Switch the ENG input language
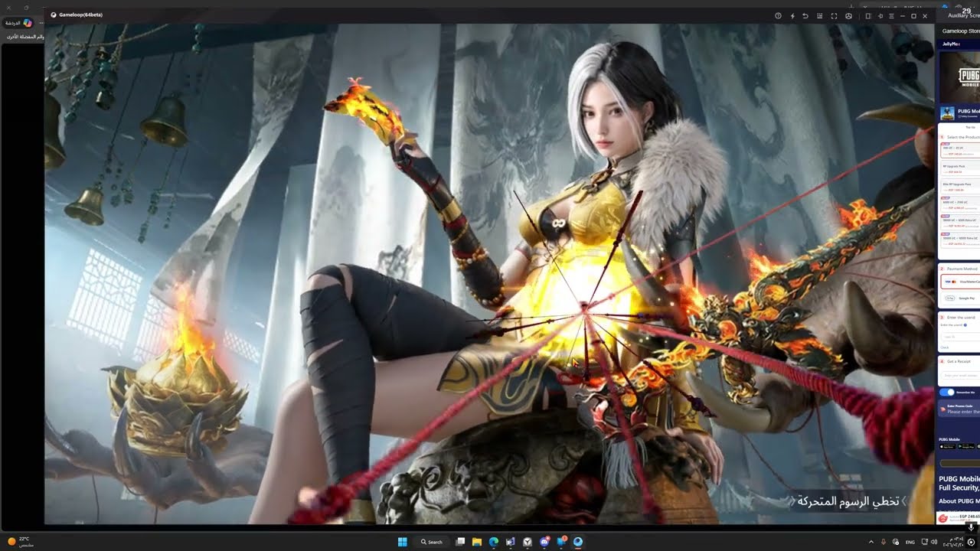The height and width of the screenshot is (551, 980). pyautogui.click(x=910, y=542)
